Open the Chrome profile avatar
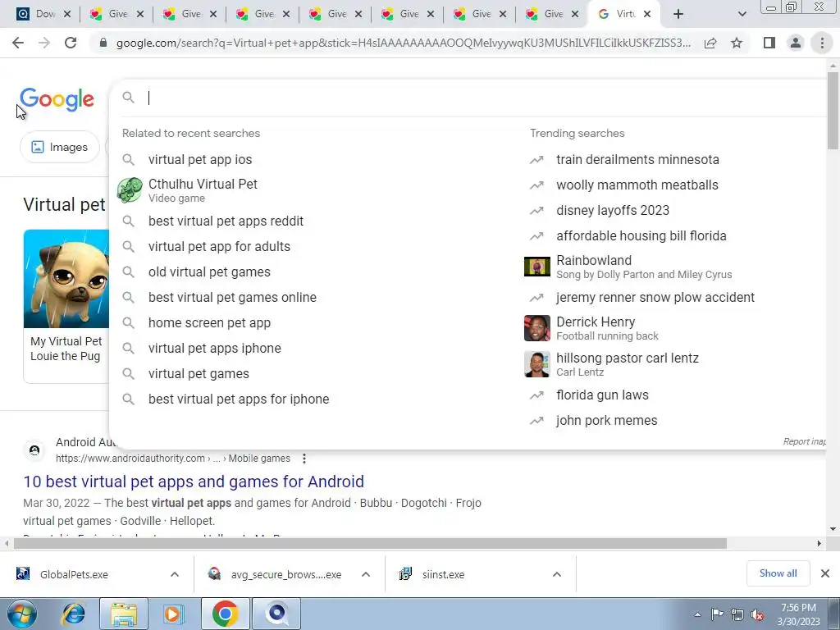This screenshot has height=630, width=840. coord(796,43)
